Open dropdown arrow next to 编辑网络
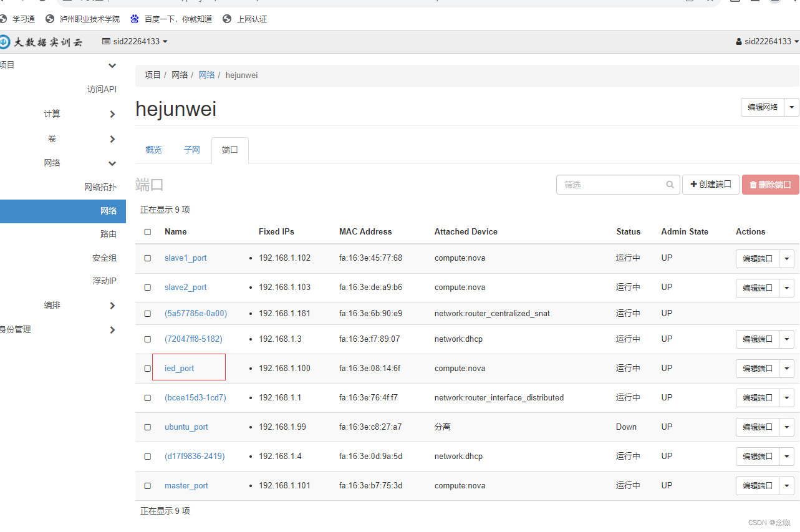The height and width of the screenshot is (532, 800). tap(792, 107)
